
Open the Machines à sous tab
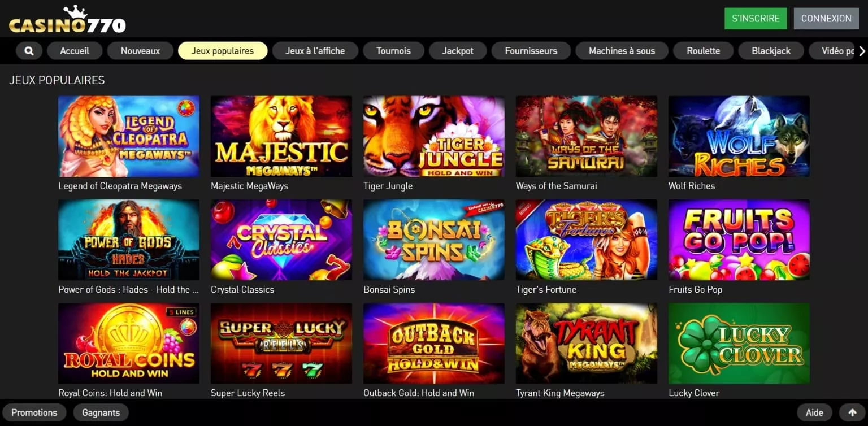click(x=622, y=51)
